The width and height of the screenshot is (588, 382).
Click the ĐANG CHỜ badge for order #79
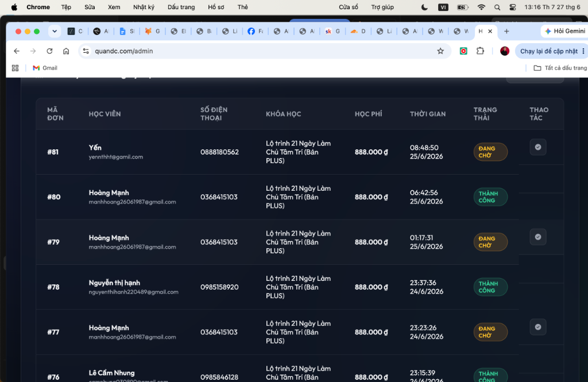pyautogui.click(x=490, y=242)
